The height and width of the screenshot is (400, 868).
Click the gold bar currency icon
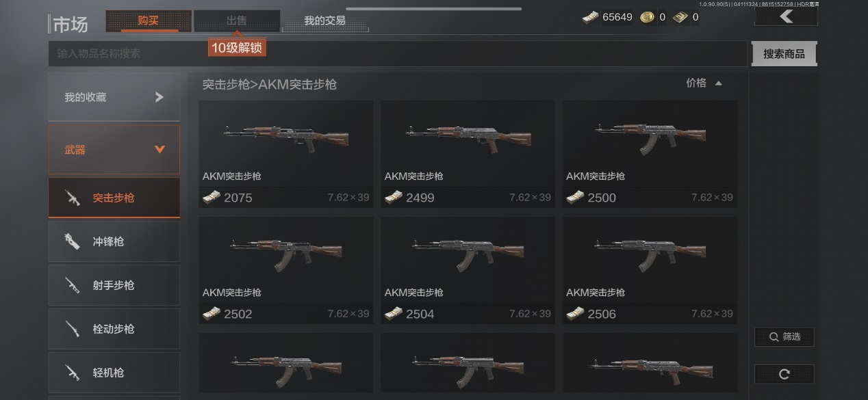pos(680,17)
